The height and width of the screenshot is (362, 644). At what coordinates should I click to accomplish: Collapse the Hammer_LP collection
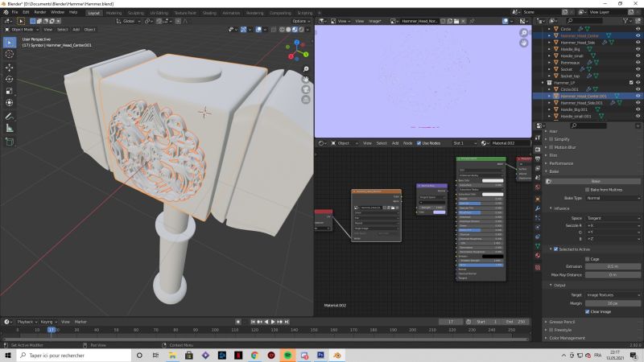[543, 83]
